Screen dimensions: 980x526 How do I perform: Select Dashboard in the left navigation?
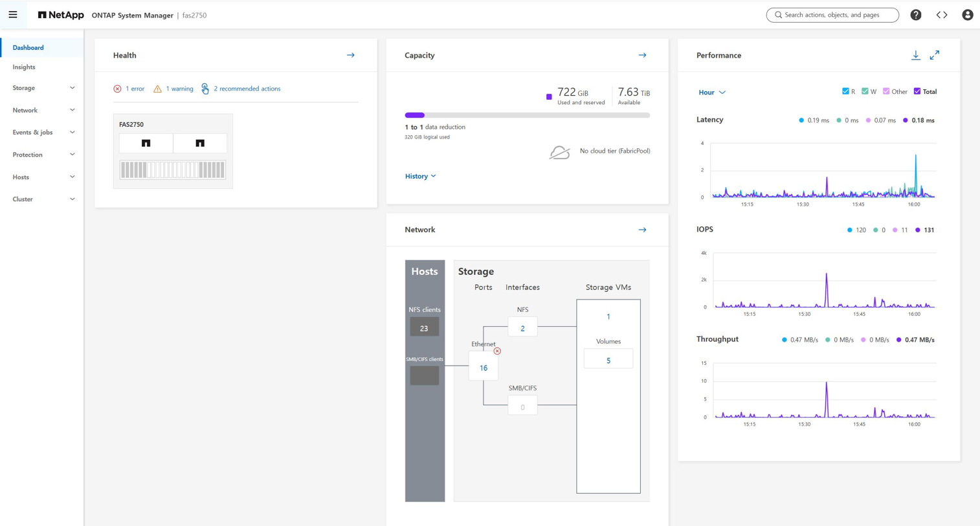(x=28, y=48)
